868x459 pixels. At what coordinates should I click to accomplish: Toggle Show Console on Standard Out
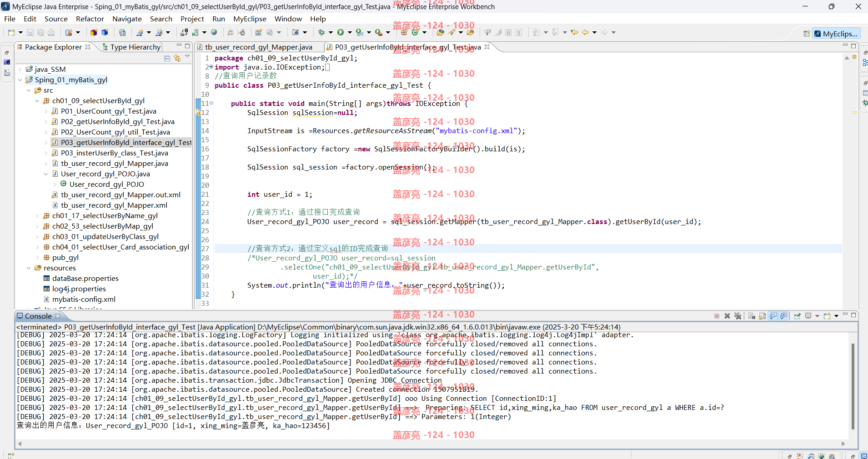pos(773,316)
